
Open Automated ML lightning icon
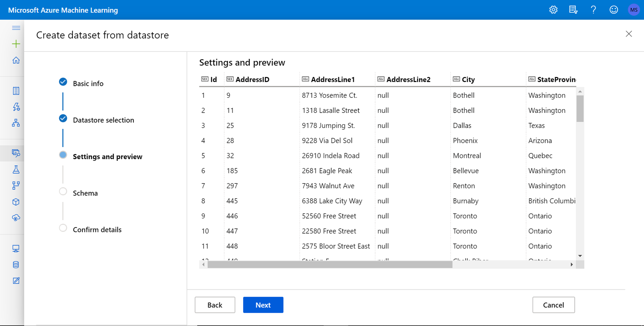coord(16,107)
